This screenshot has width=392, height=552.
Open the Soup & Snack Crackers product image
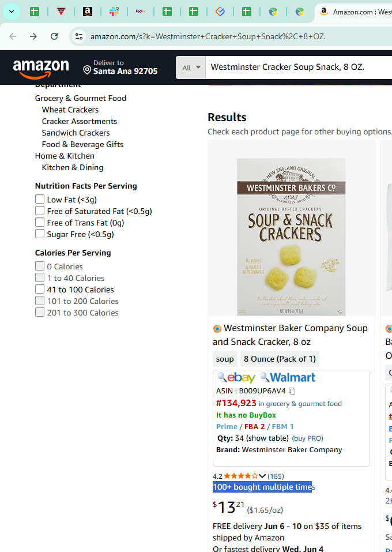[291, 236]
